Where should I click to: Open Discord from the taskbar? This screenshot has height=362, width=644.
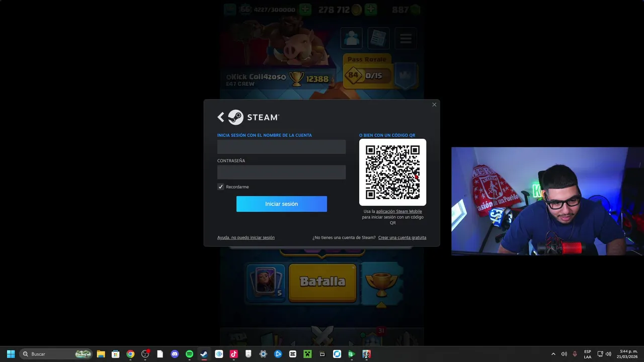click(175, 354)
